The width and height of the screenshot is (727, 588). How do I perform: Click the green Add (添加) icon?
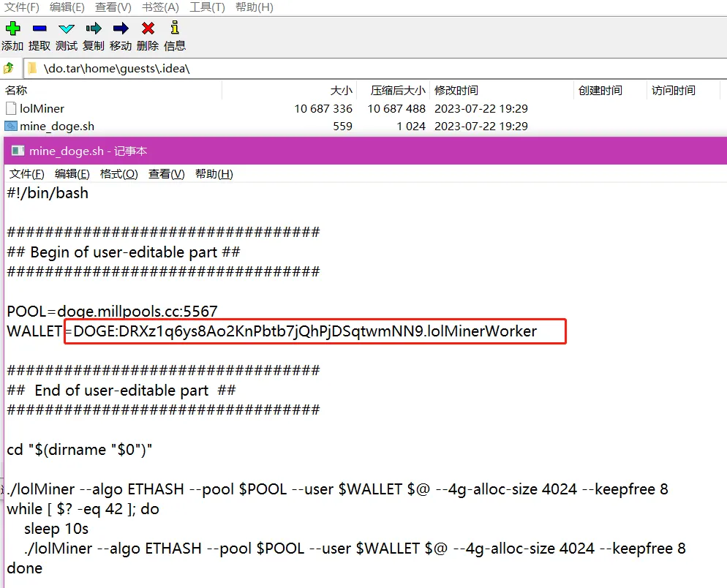pyautogui.click(x=12, y=29)
